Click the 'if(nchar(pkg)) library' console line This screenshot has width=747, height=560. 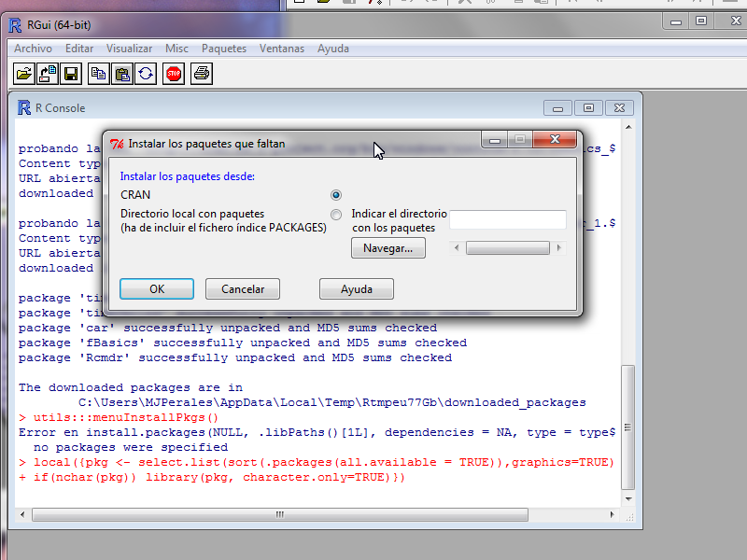coord(212,478)
